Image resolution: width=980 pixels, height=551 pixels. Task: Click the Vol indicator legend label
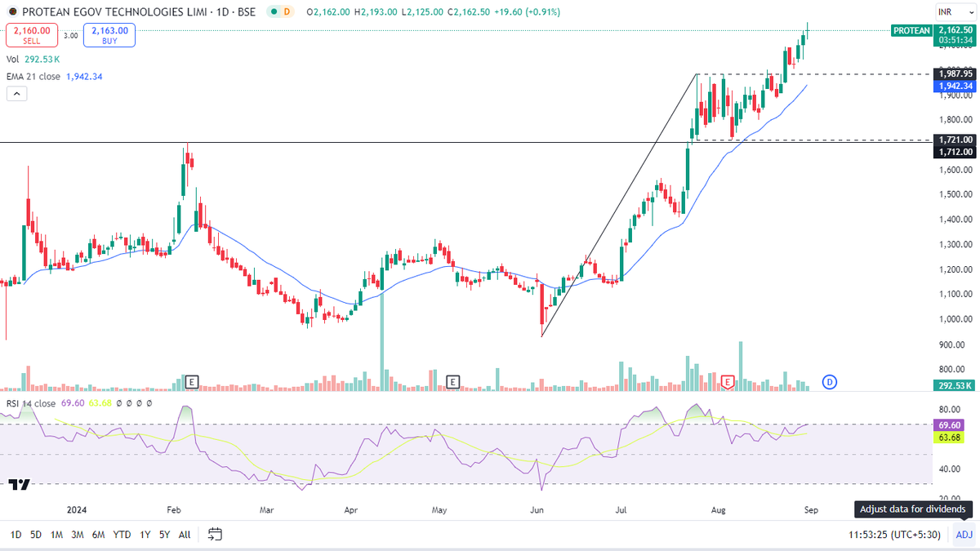coord(13,60)
